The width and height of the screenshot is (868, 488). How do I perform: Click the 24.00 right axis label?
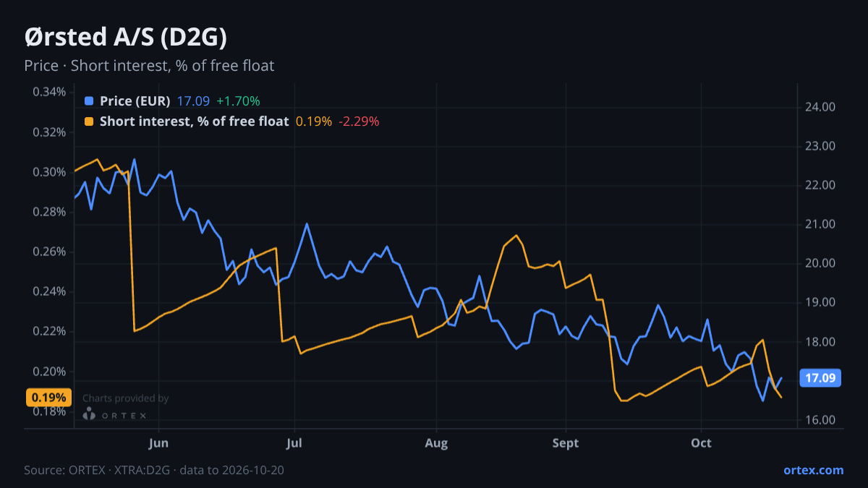tap(820, 107)
